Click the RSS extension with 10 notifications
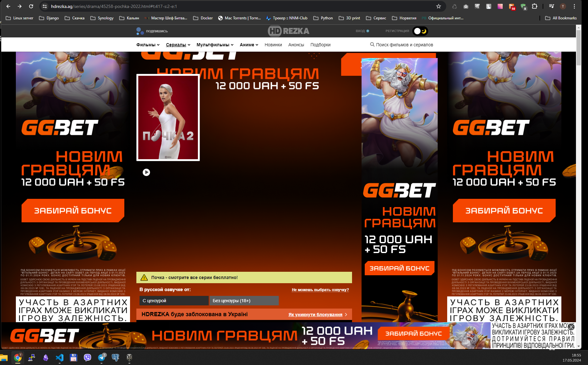This screenshot has height=365, width=588. (x=511, y=6)
